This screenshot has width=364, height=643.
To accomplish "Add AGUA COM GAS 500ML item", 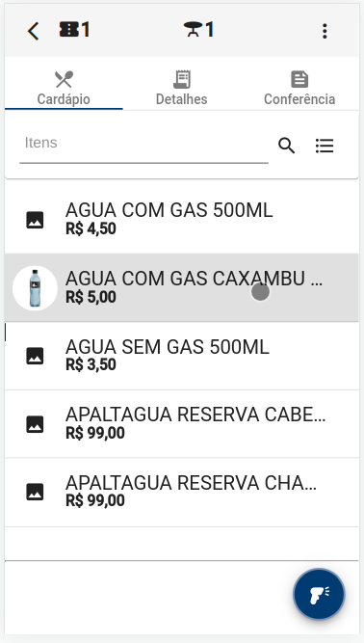I will (x=181, y=220).
